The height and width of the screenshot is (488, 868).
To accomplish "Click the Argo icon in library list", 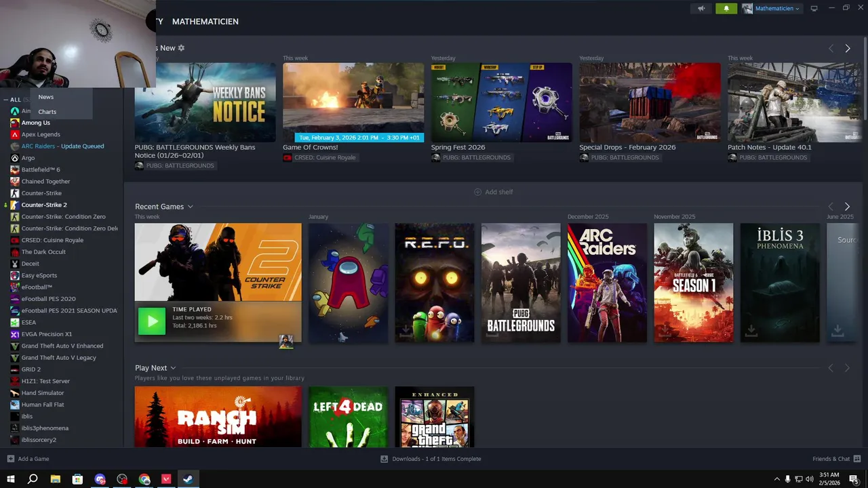I will click(x=14, y=158).
